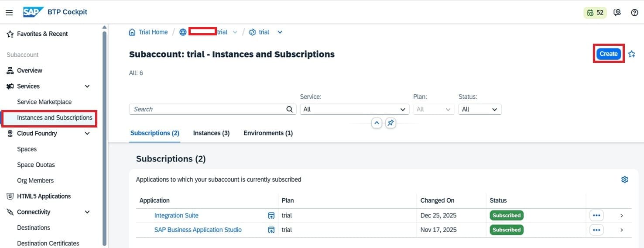Click Integration Suite go-to-application icon

[271, 216]
